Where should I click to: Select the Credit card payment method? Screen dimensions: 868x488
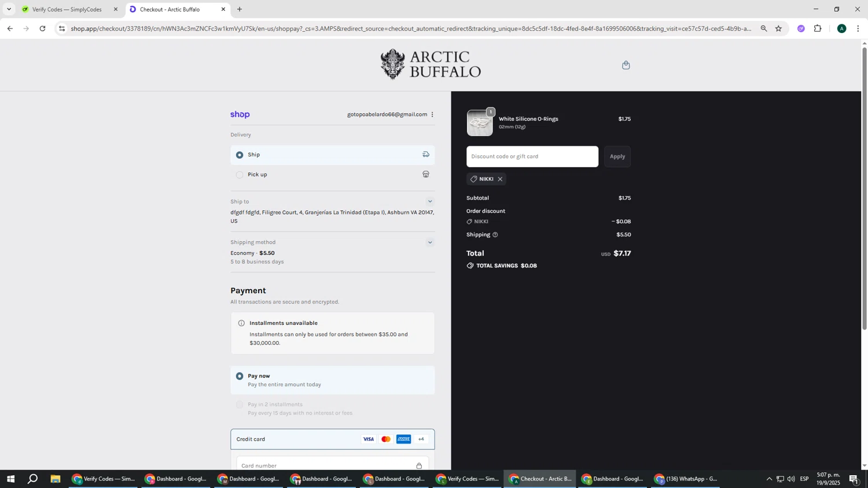[x=332, y=439]
